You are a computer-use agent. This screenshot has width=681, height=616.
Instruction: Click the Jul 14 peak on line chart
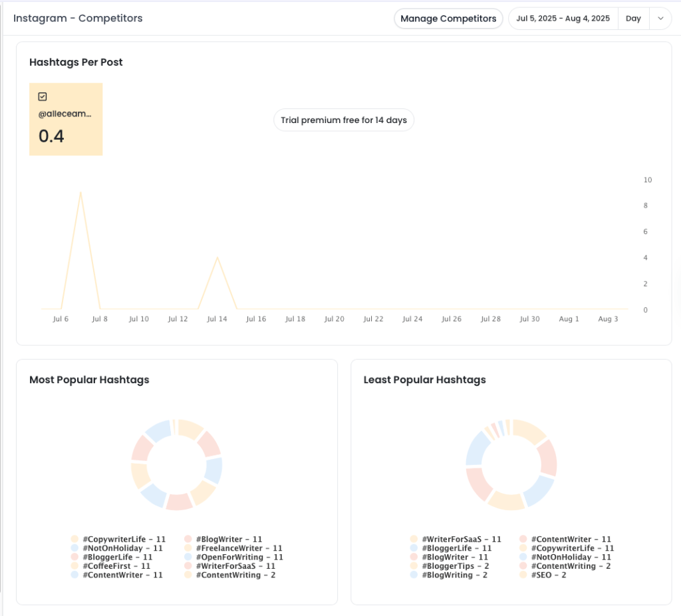217,257
